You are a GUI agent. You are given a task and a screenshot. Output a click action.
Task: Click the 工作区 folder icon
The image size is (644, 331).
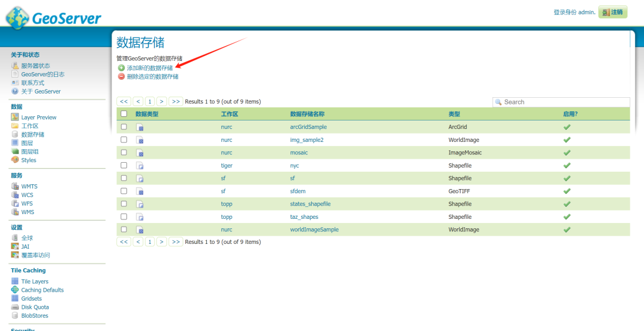(x=15, y=126)
